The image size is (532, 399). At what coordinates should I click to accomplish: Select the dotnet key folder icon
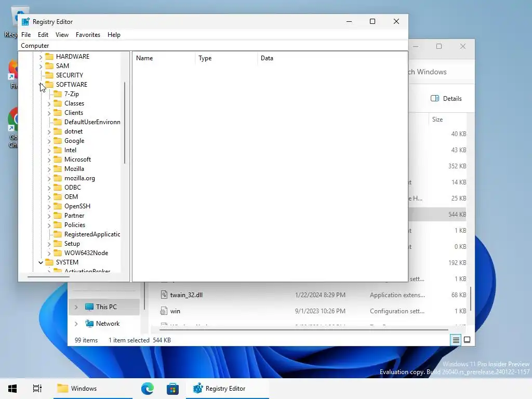click(x=58, y=131)
